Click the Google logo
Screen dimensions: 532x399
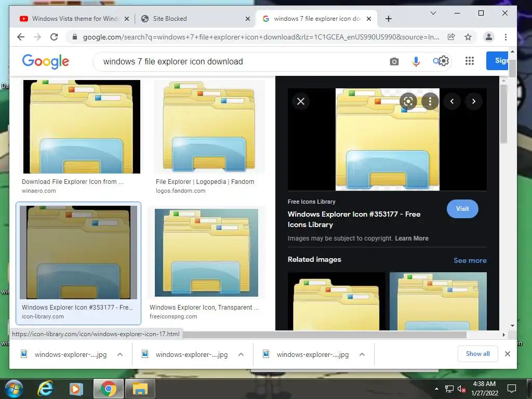point(46,62)
